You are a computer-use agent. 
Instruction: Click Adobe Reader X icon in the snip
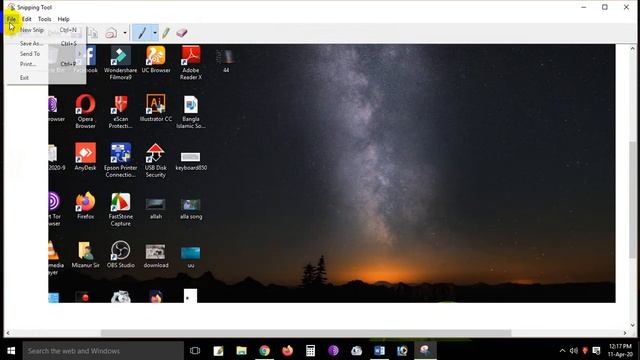click(x=191, y=63)
